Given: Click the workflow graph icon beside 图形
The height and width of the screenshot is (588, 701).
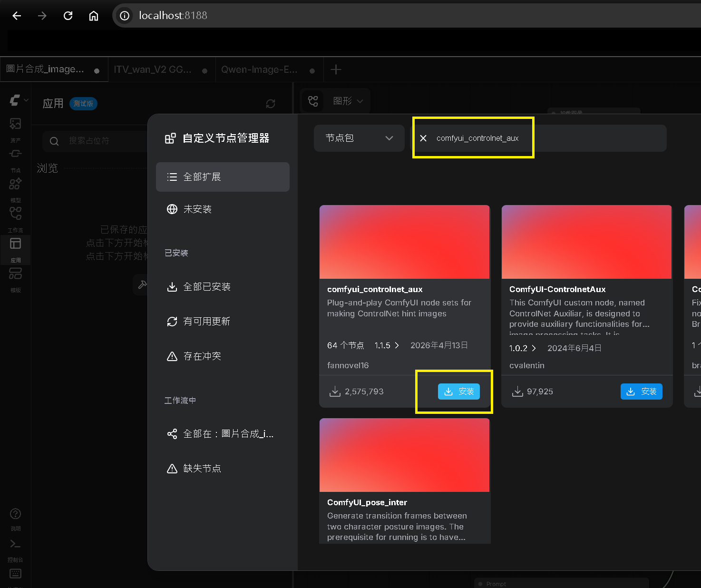Looking at the screenshot, I should pos(313,101).
